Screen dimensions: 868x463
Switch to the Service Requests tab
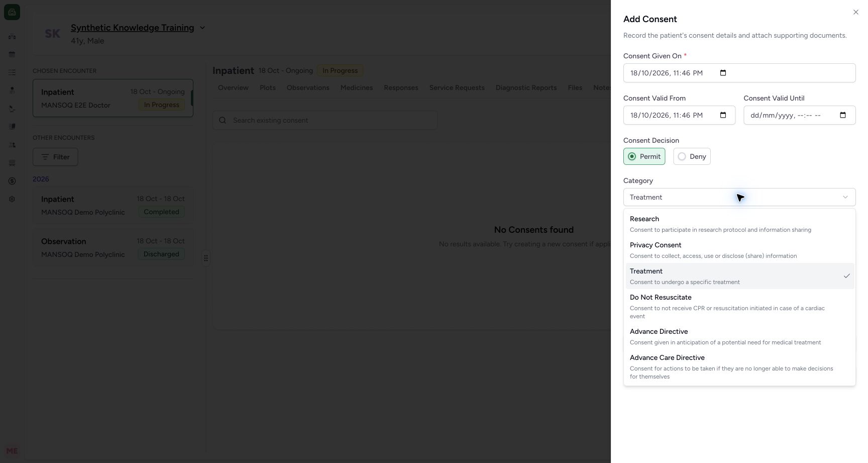click(x=457, y=87)
